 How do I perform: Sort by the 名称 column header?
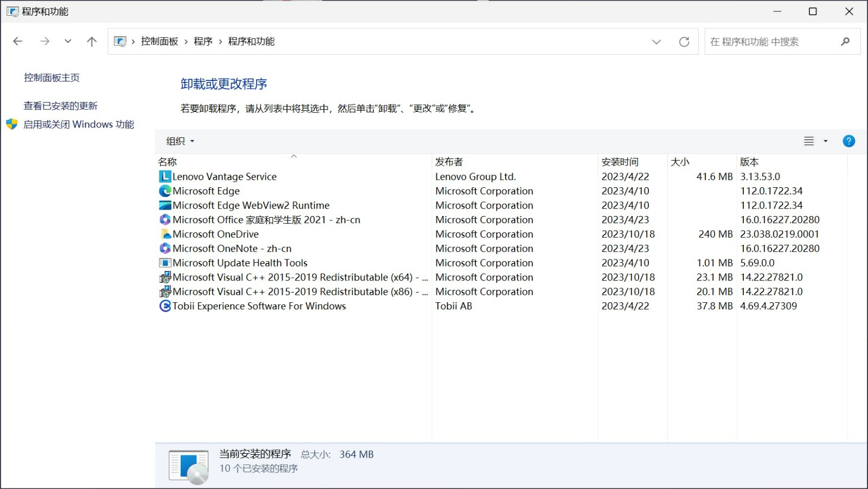[x=293, y=162]
